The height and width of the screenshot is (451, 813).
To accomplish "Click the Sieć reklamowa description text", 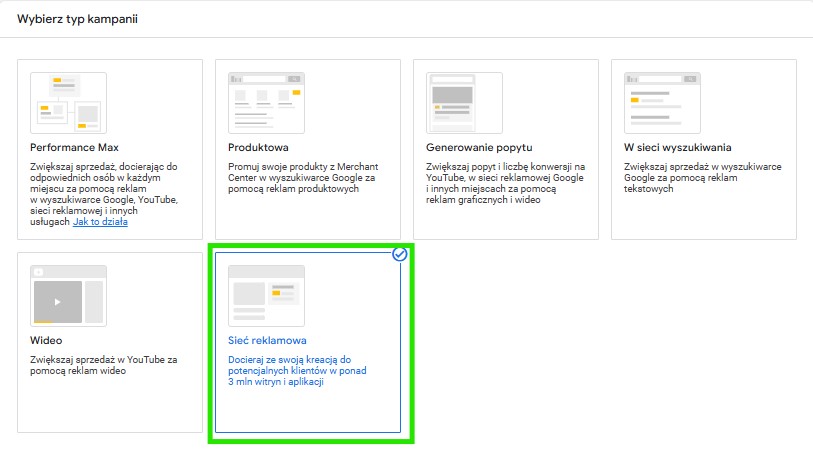I will click(x=297, y=371).
